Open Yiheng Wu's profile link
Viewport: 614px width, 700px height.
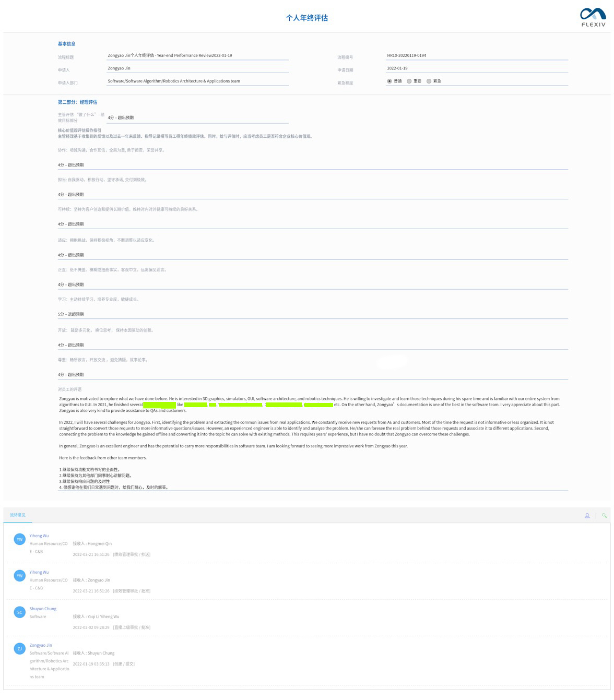coord(39,536)
